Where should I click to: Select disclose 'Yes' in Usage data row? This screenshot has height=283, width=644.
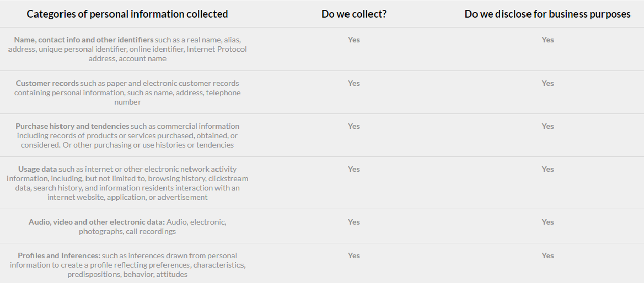click(548, 169)
